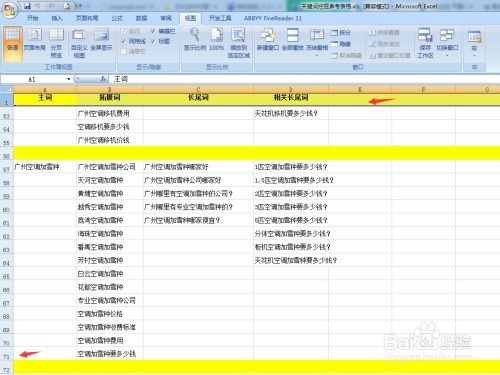
Task: Select row 57 header
Action: [7, 167]
